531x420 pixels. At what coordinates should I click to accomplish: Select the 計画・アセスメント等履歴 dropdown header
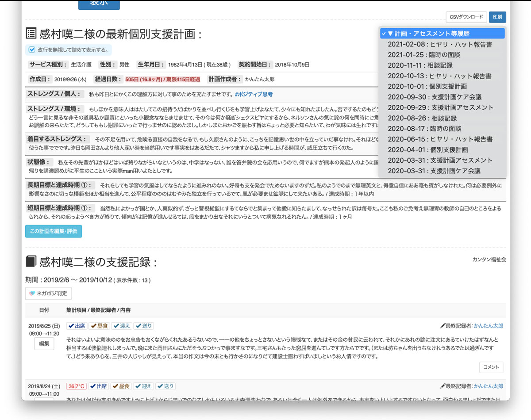click(x=442, y=34)
